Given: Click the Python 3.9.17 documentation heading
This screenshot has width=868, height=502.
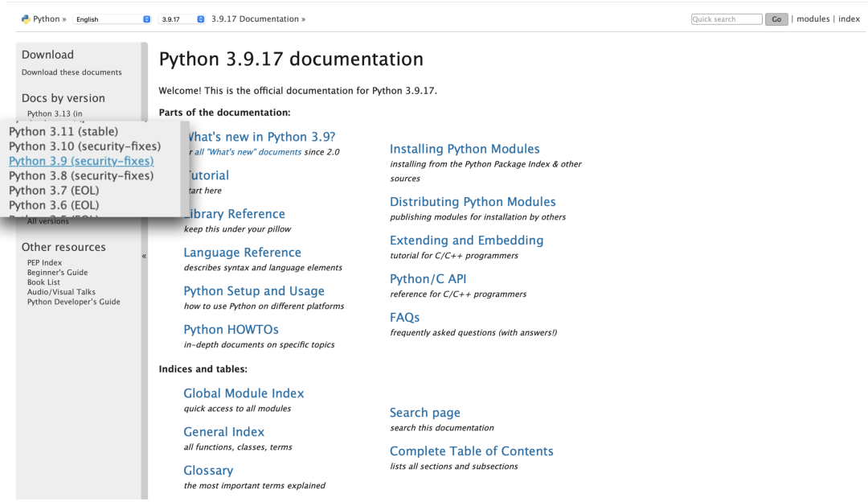Looking at the screenshot, I should click(291, 59).
